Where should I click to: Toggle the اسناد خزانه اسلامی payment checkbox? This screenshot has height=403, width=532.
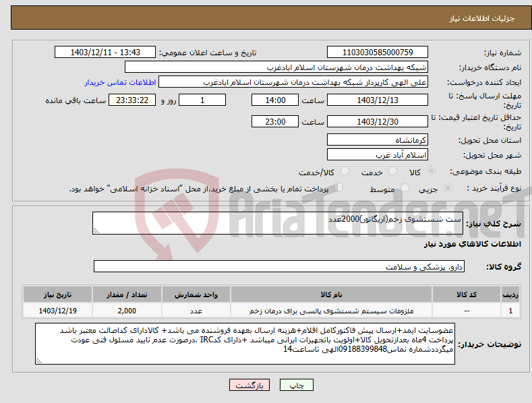tap(338, 187)
